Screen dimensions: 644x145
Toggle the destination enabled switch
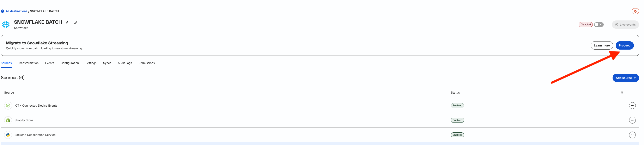pyautogui.click(x=599, y=25)
